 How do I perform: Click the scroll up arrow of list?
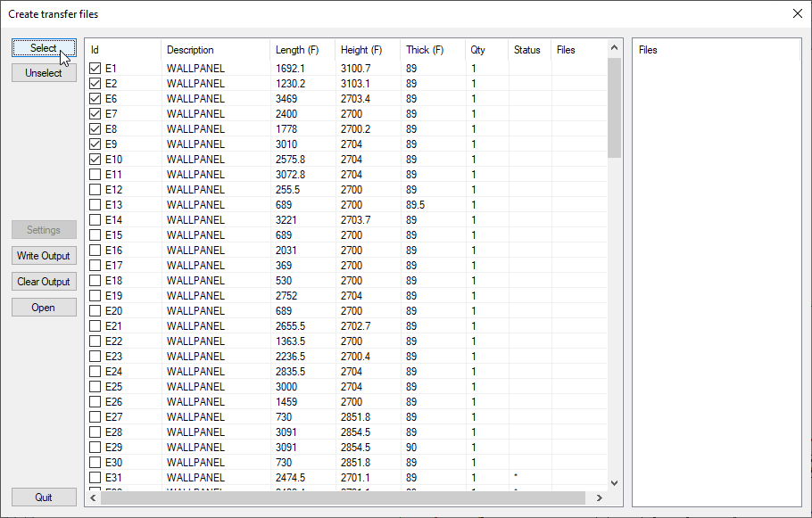(614, 46)
